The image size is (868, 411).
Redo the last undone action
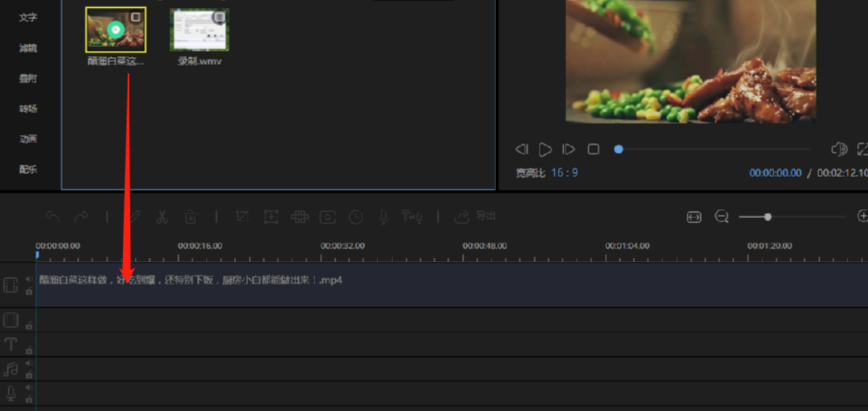[x=81, y=216]
